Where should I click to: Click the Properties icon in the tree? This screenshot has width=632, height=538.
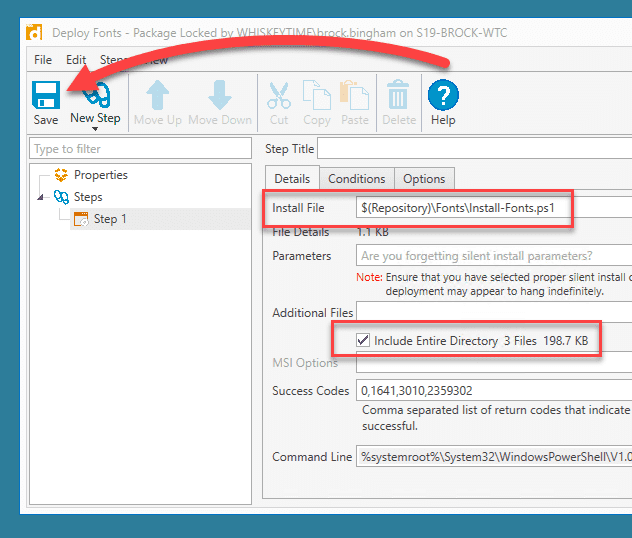coord(61,174)
